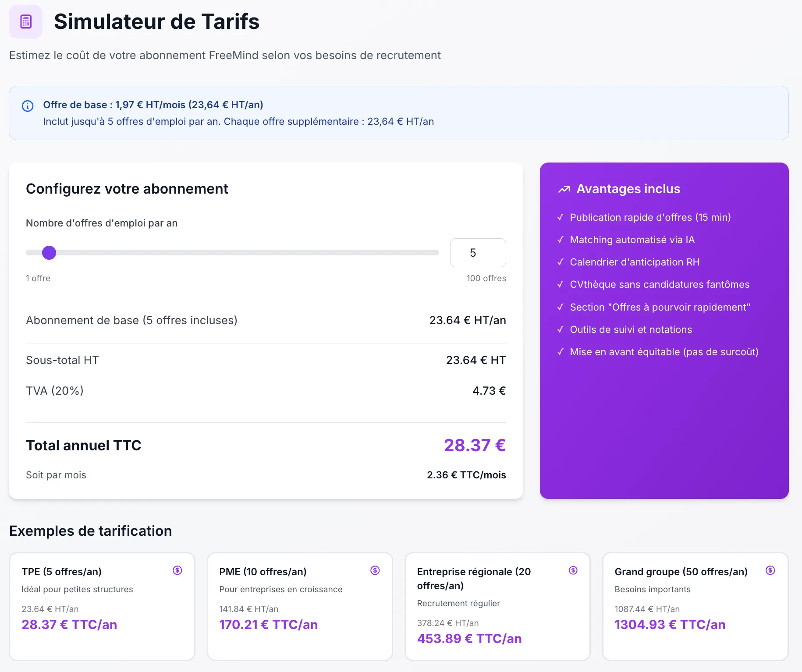This screenshot has height=672, width=802.
Task: Click the checkmark beside Calendrier d'anticipation RH
Action: coord(561,262)
